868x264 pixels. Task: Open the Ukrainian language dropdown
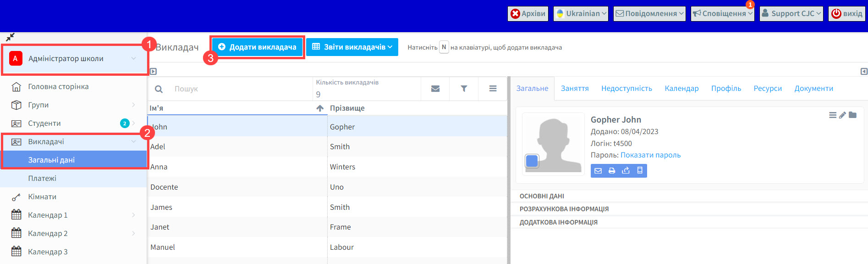point(581,14)
